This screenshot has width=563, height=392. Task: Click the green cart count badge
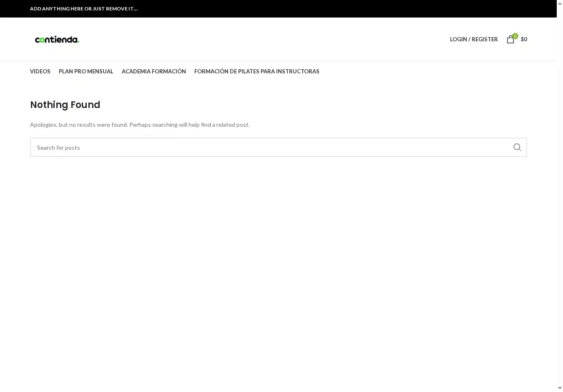coord(515,36)
